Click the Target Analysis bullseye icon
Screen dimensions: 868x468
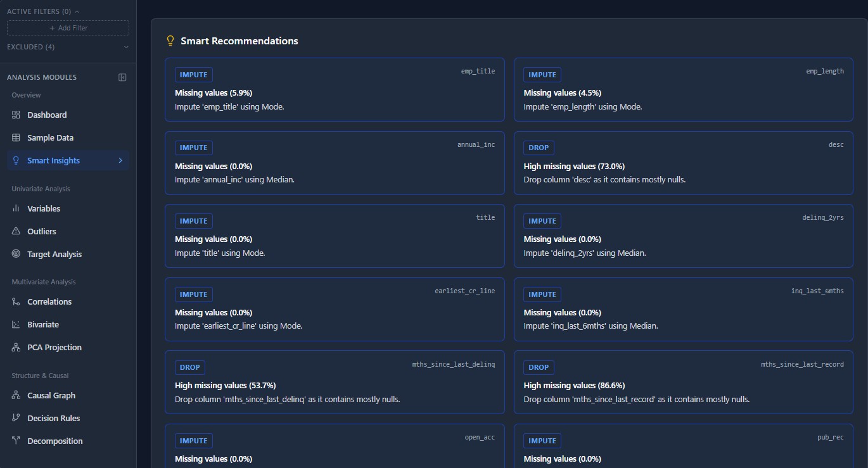[x=16, y=255]
